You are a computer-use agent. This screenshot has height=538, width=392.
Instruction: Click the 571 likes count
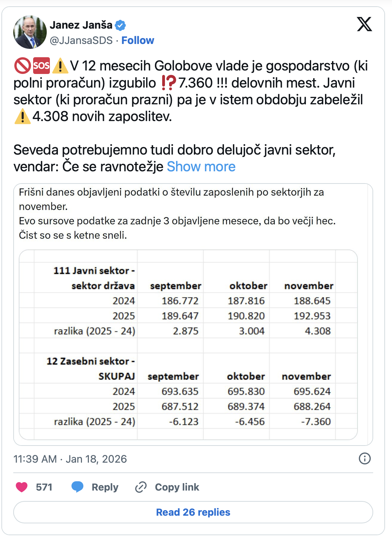point(44,487)
